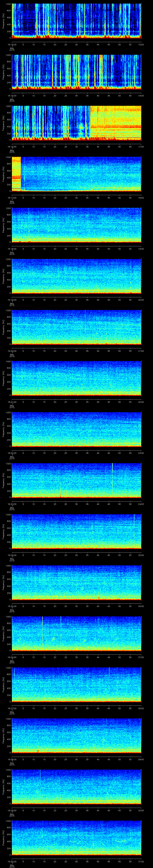Select the spectrogram panel starting at 16:18:00
Viewport: 153px width, 868px height.
coord(76,225)
